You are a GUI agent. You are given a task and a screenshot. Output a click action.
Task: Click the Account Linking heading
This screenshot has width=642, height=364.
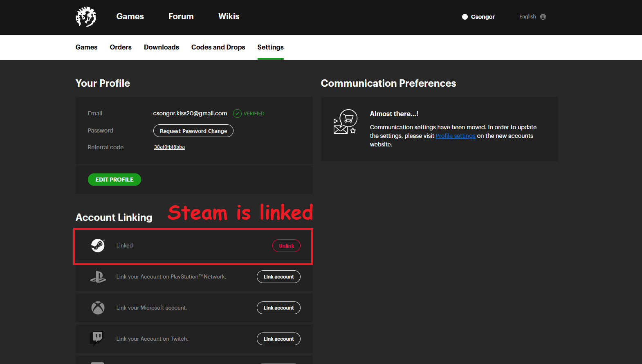pyautogui.click(x=114, y=218)
